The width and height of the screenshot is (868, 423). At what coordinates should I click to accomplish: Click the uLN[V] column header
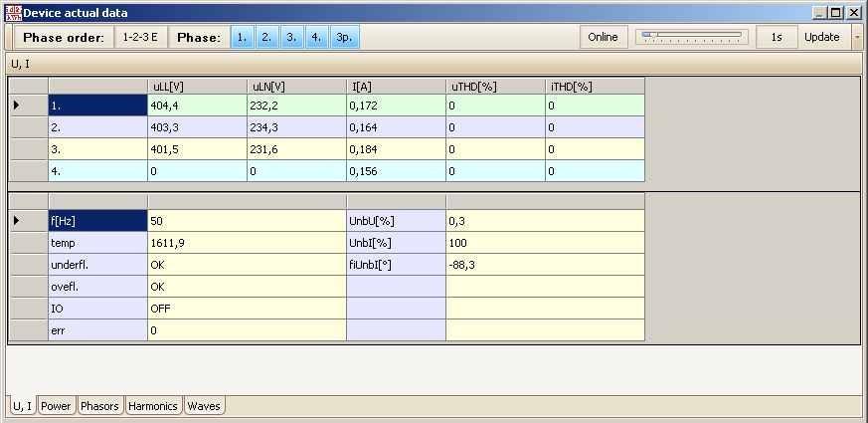click(296, 87)
